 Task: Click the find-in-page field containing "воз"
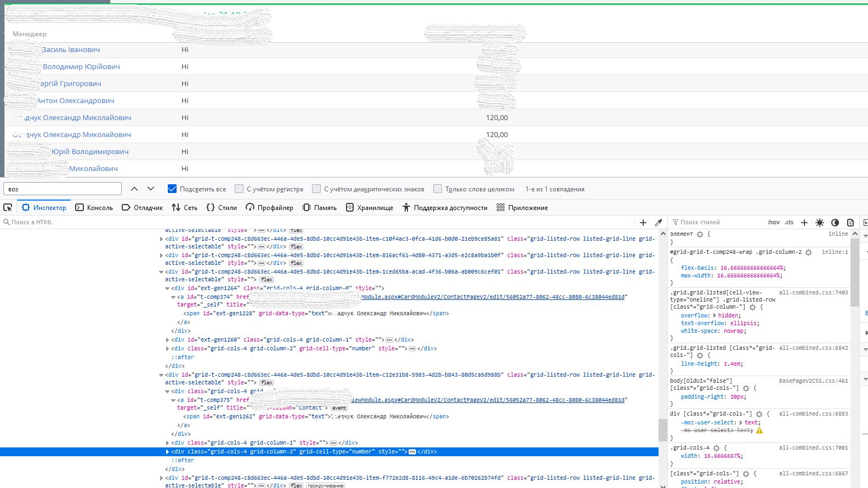[63, 189]
